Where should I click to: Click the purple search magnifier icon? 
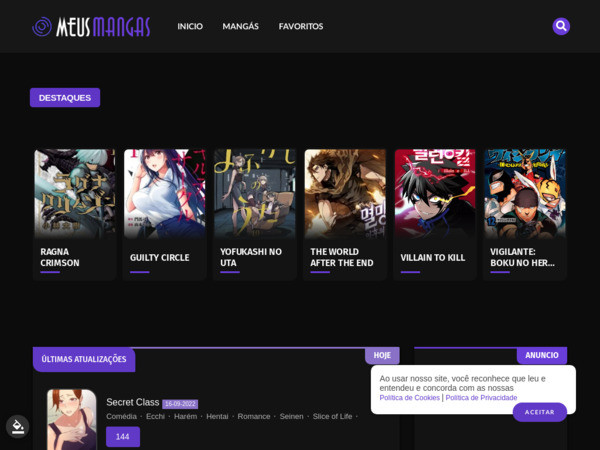561,26
